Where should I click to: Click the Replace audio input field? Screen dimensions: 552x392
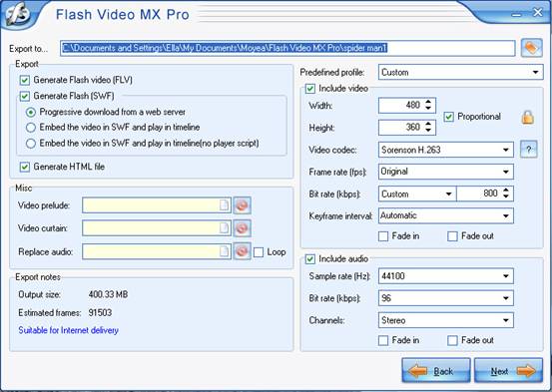(x=157, y=251)
